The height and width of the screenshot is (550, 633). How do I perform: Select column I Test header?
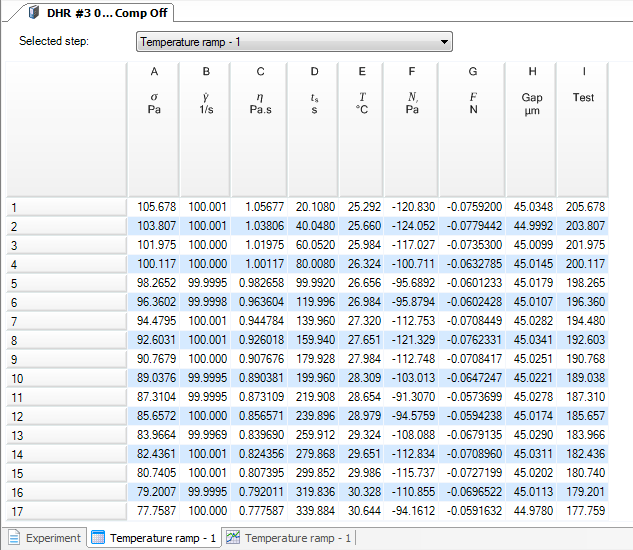point(583,129)
